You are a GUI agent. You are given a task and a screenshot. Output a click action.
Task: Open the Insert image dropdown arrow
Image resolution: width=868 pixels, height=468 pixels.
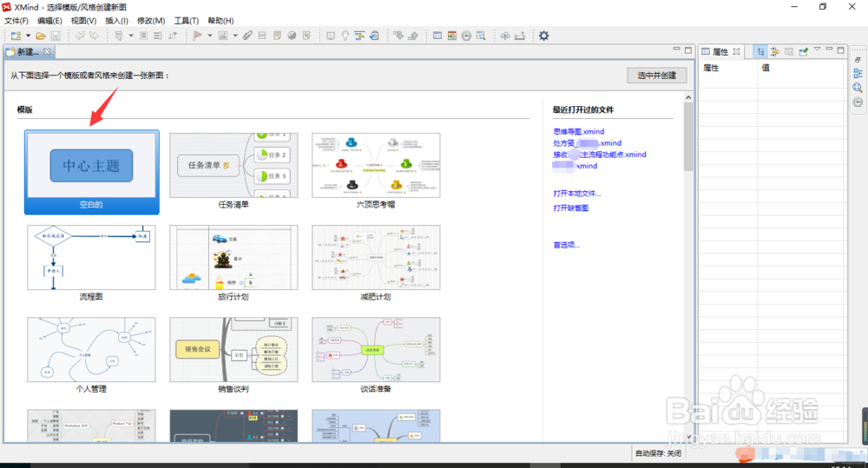(235, 36)
